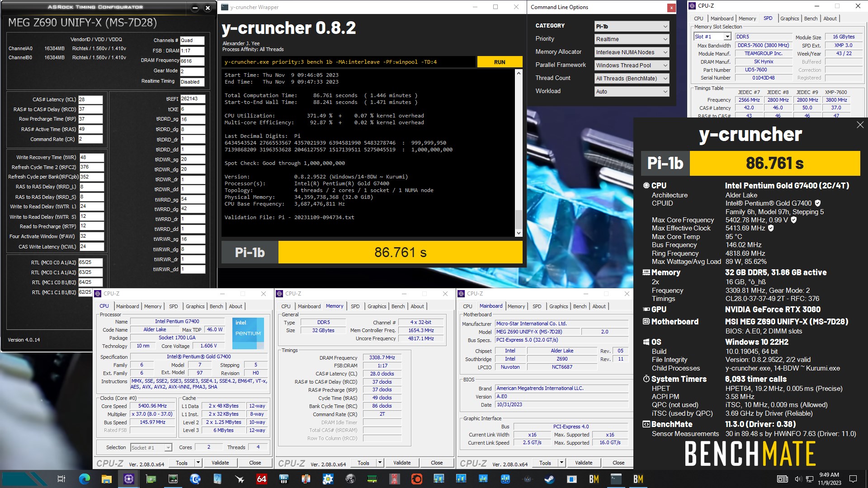Image resolution: width=868 pixels, height=488 pixels.
Task: Close the BenchMate result panel with X
Action: (860, 125)
